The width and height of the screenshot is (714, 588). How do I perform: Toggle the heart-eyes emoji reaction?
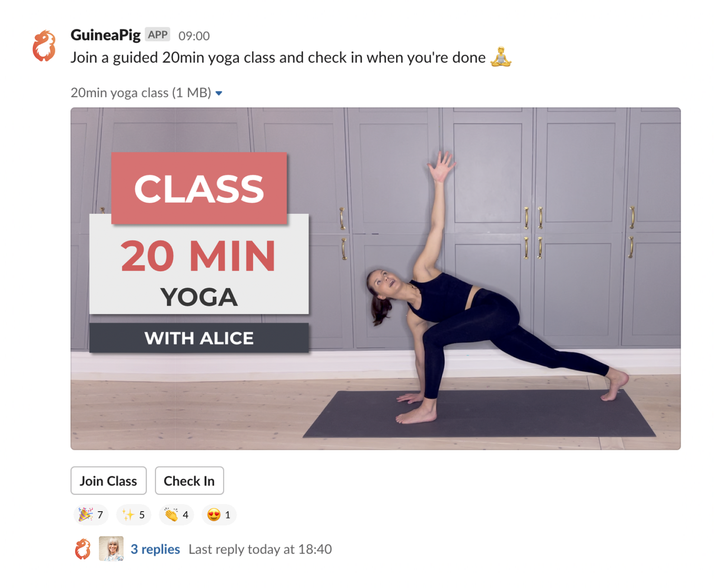[x=219, y=515]
